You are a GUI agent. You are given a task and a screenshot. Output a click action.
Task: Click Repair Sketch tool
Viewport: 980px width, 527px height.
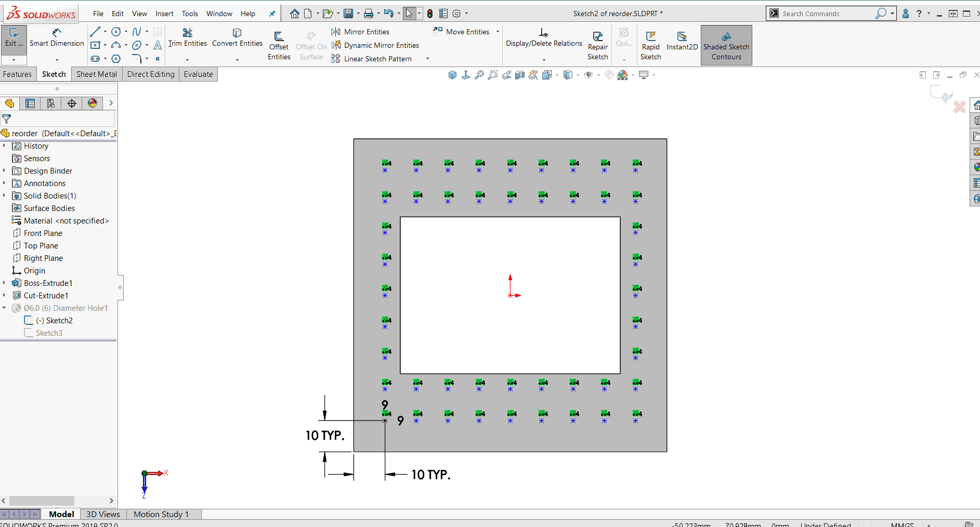[598, 46]
